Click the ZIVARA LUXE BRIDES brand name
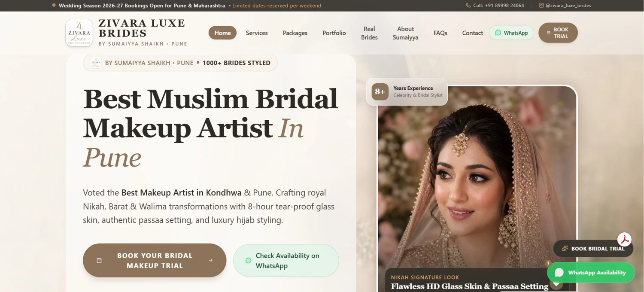Screen dimensions: 644x292 tap(142, 28)
